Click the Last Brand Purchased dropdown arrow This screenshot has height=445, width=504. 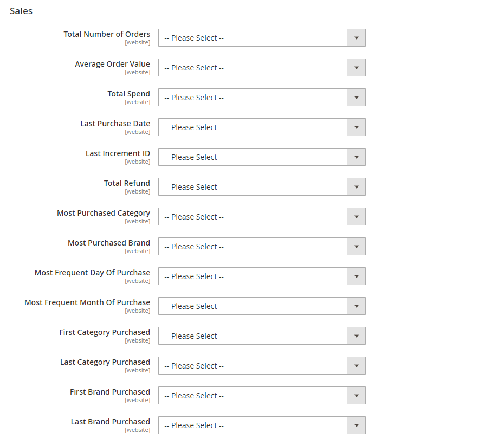(356, 425)
